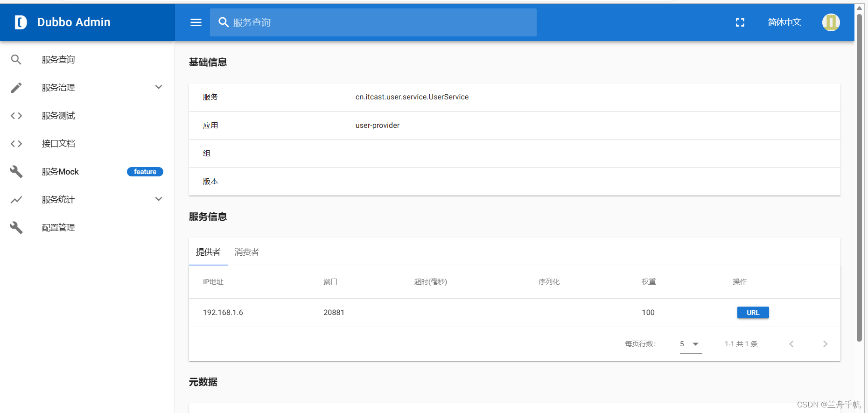Click the search icon beside 服务查询 sidebar item
This screenshot has height=413, width=868.
point(16,59)
